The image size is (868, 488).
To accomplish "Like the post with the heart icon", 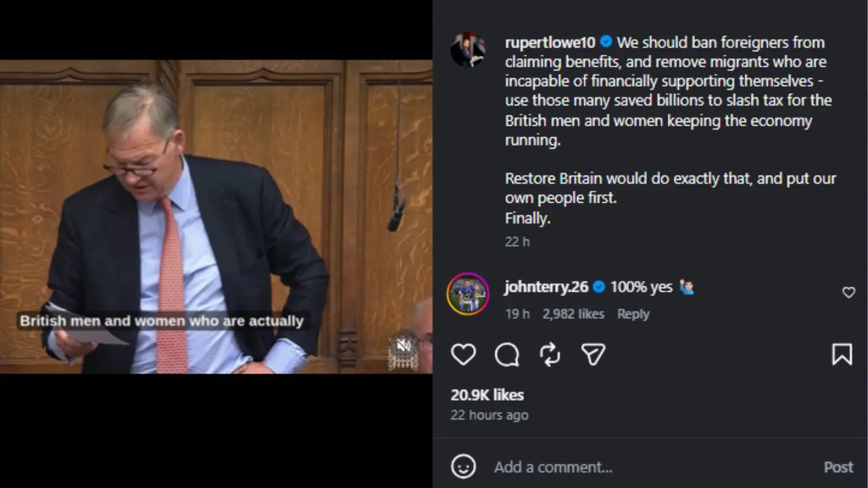I will (x=463, y=355).
